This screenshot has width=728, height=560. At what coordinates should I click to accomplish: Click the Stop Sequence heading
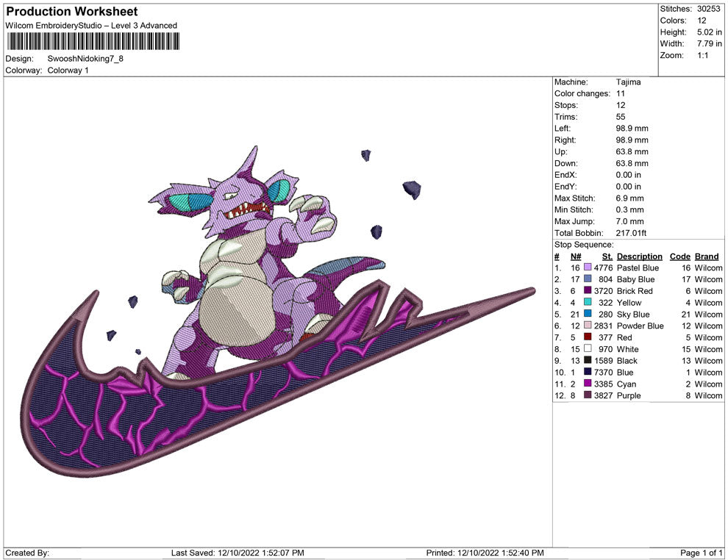[583, 245]
